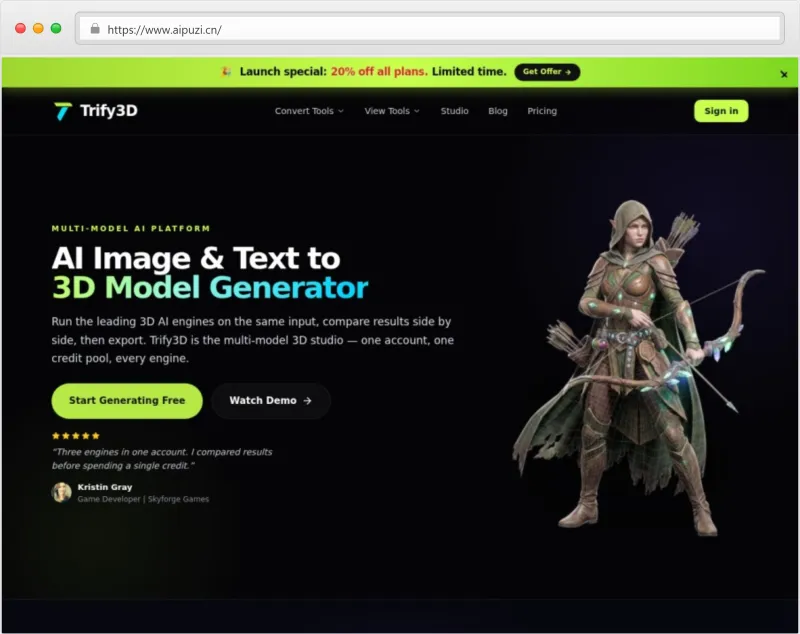Viewport: 800px width, 634px height.
Task: Click Start Generating Free
Action: (127, 400)
